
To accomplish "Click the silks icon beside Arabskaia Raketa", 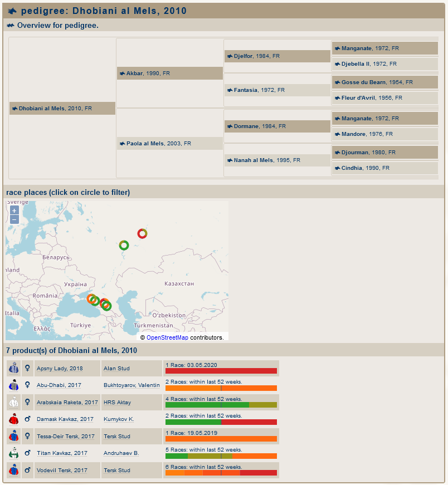I will (14, 403).
